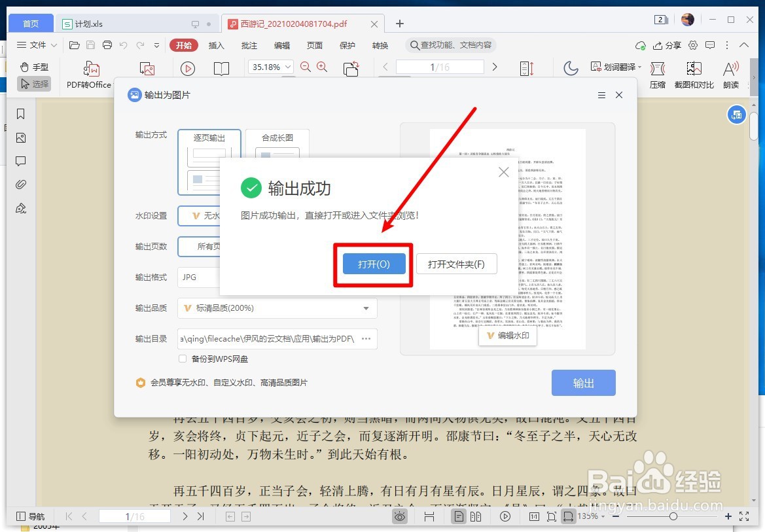Click the 查找功能、文档内容 search box
765x532 pixels.
[x=451, y=45]
